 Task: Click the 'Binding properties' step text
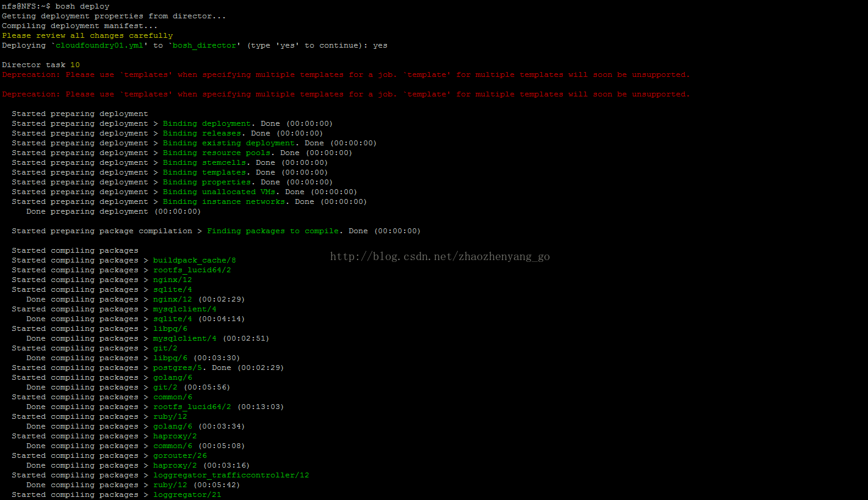[x=207, y=182]
